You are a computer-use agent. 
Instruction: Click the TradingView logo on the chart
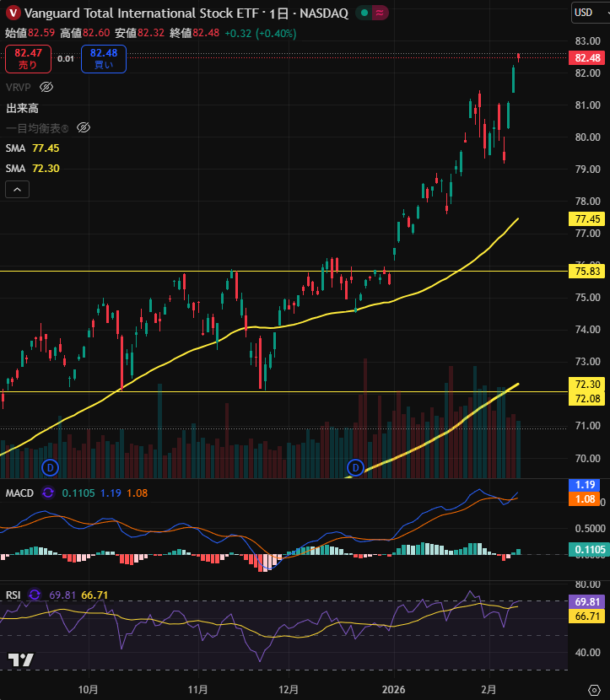[21, 660]
